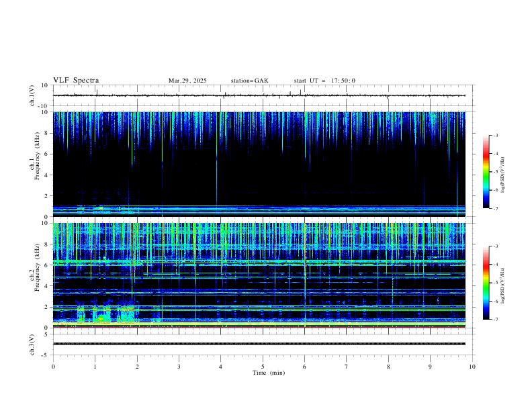The image size is (532, 411).
Task: Click the -7 tick on ch.1 color bar
Action: (x=495, y=209)
